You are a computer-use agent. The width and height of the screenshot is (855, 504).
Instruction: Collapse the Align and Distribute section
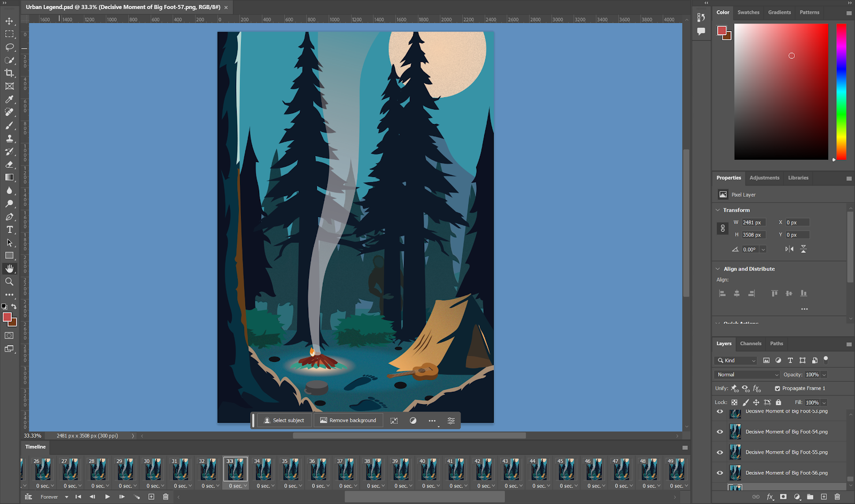[x=718, y=269]
